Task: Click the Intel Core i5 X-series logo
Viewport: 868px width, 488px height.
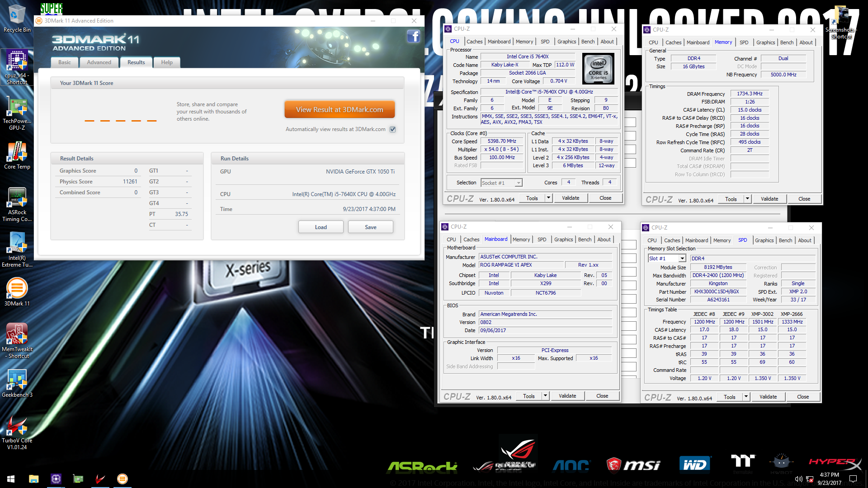Action: point(598,69)
